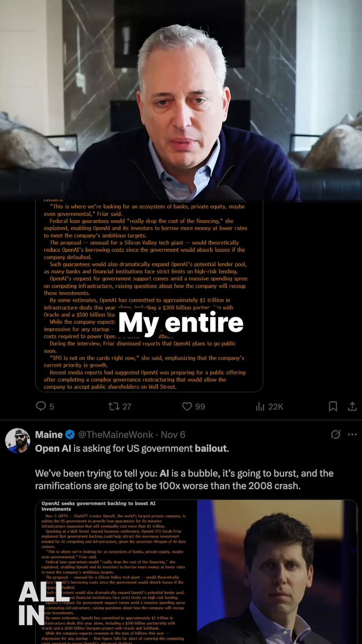
Task: Open the photo of man in suit
Action: tap(277, 572)
